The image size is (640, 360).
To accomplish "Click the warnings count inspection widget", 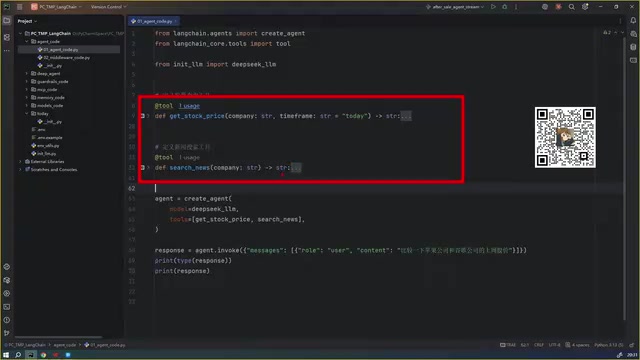I will 607,33.
